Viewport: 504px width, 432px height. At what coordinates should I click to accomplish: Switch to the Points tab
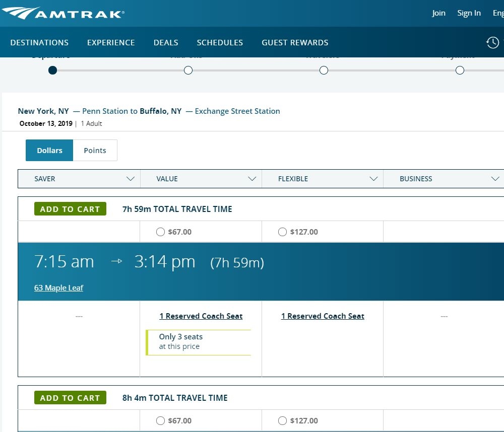pyautogui.click(x=95, y=151)
